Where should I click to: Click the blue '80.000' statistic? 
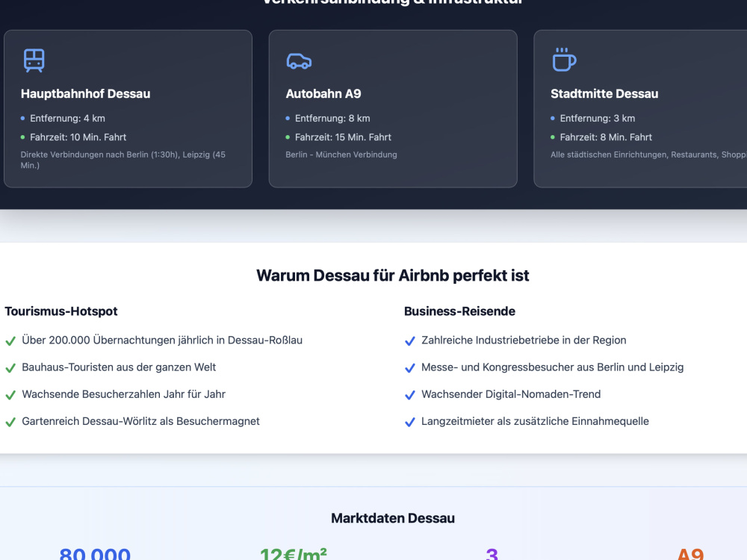(x=95, y=554)
